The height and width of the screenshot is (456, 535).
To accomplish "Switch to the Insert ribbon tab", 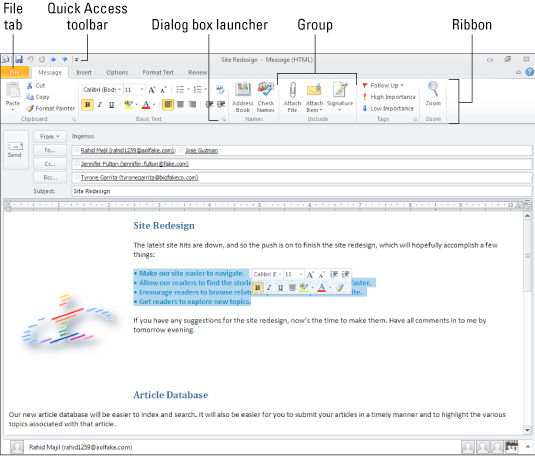I will [x=84, y=72].
